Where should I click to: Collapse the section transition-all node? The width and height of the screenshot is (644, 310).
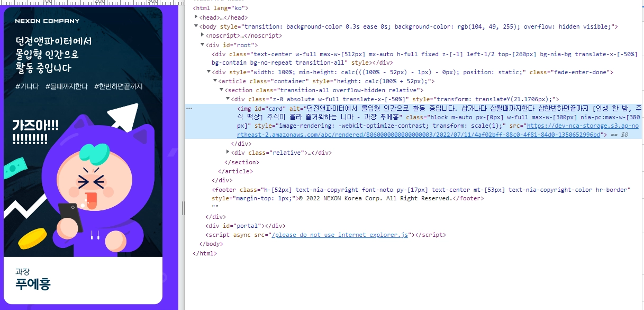pyautogui.click(x=222, y=90)
